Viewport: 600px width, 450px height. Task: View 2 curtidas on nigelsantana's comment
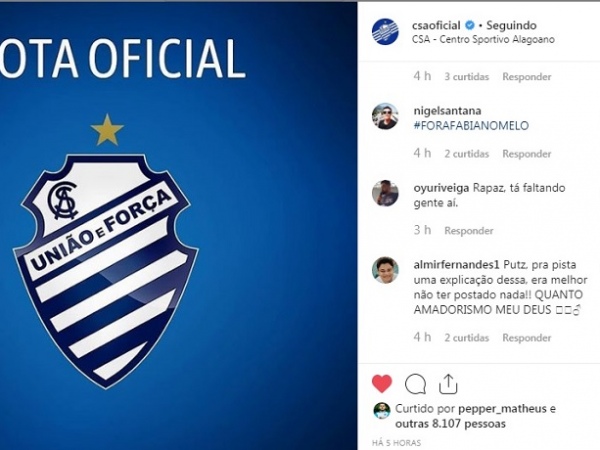point(466,154)
